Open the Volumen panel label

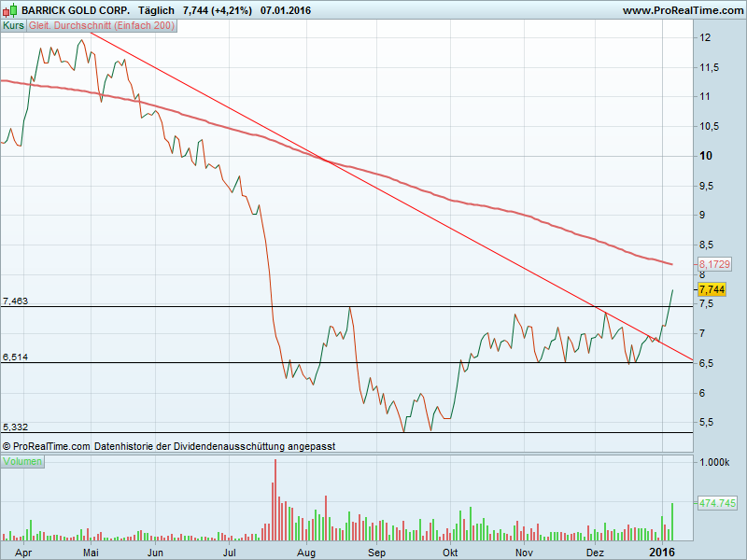tap(24, 462)
